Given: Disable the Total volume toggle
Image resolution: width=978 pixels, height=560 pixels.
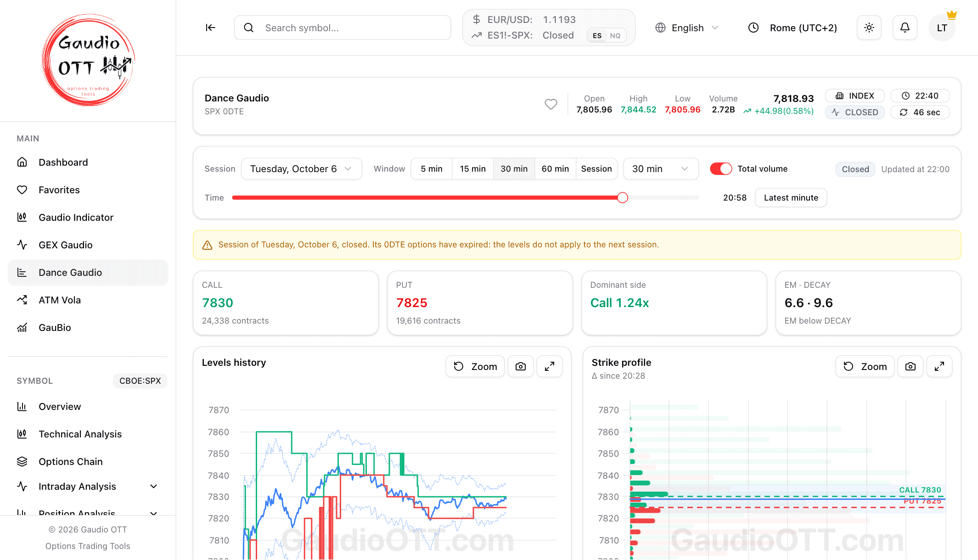Looking at the screenshot, I should click(720, 169).
